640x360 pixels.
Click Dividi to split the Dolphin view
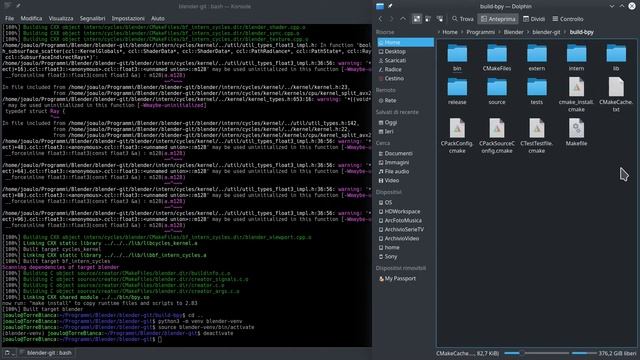pos(534,19)
